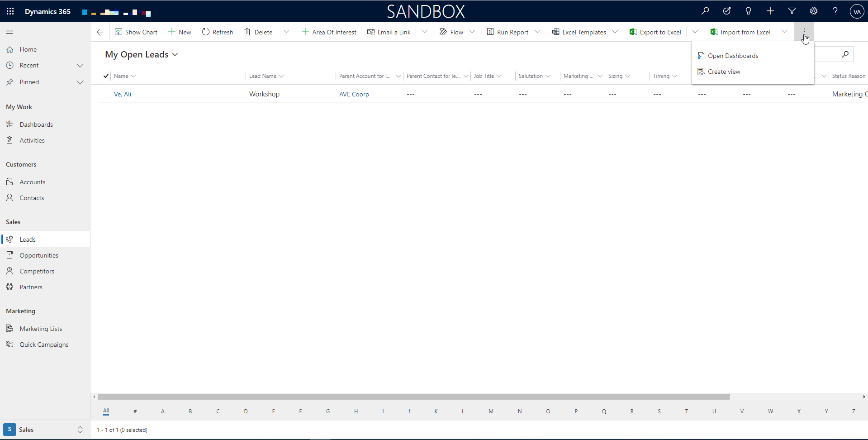Open the Opportunities work area

38,255
